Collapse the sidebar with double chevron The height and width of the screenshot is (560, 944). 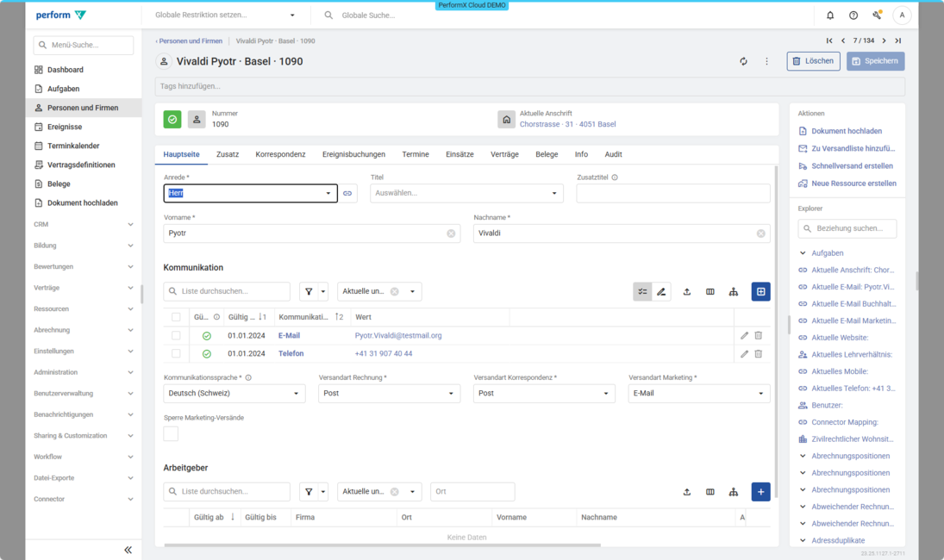(x=128, y=550)
